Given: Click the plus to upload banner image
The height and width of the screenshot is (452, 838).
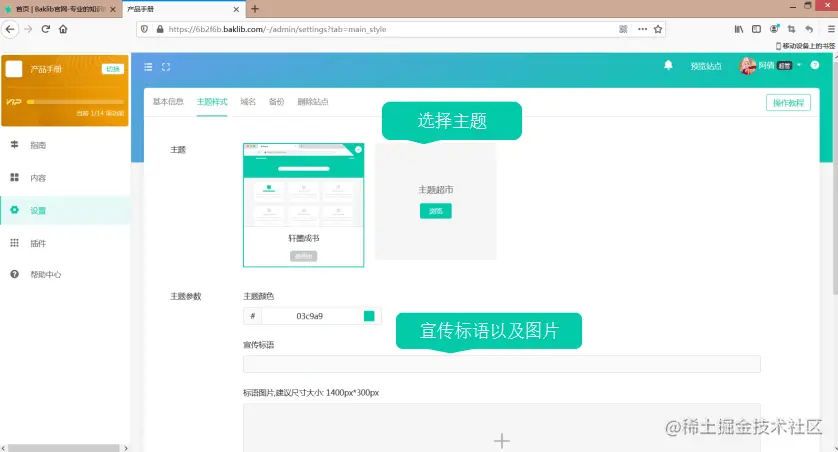Looking at the screenshot, I should [x=501, y=441].
